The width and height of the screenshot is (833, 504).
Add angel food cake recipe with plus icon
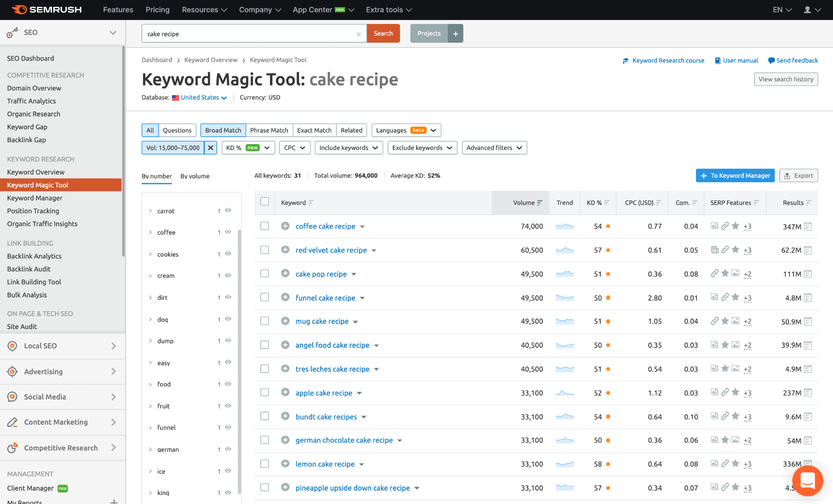[285, 345]
